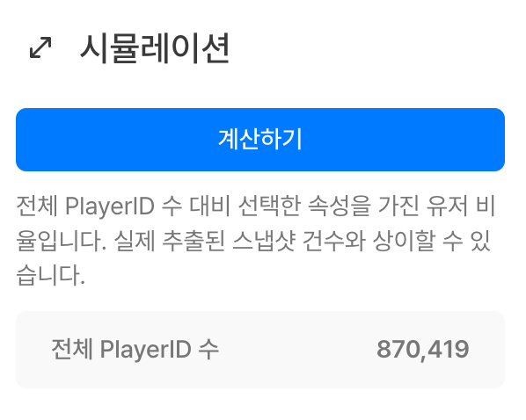Viewport: 526px width, 420px height.
Task: Click the gray PlayerID summary card
Action: tap(260, 350)
